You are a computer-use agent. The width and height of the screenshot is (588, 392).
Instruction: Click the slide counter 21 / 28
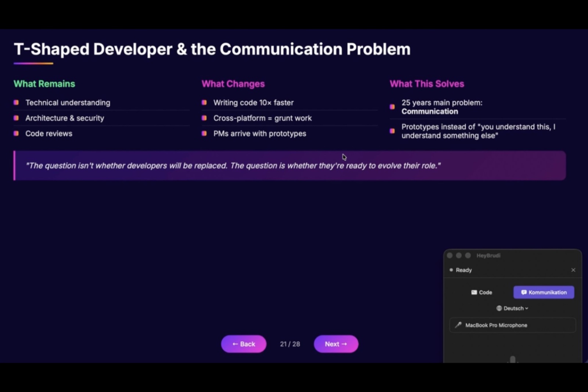[x=290, y=344]
